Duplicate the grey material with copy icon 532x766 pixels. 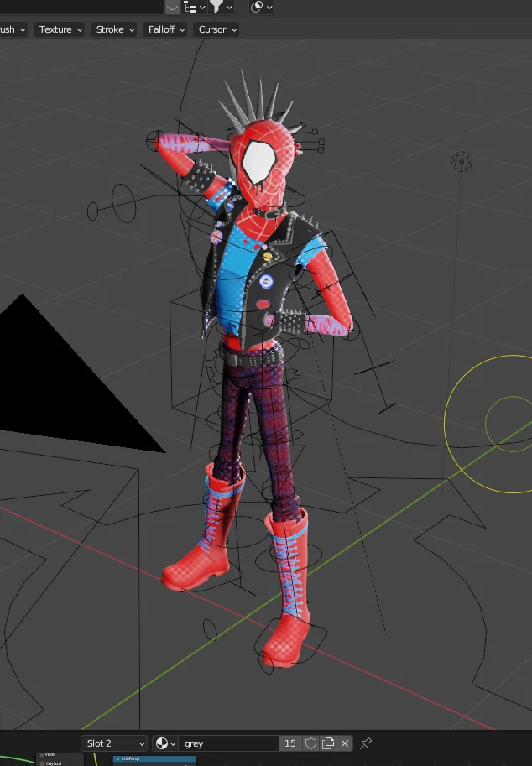[x=328, y=743]
